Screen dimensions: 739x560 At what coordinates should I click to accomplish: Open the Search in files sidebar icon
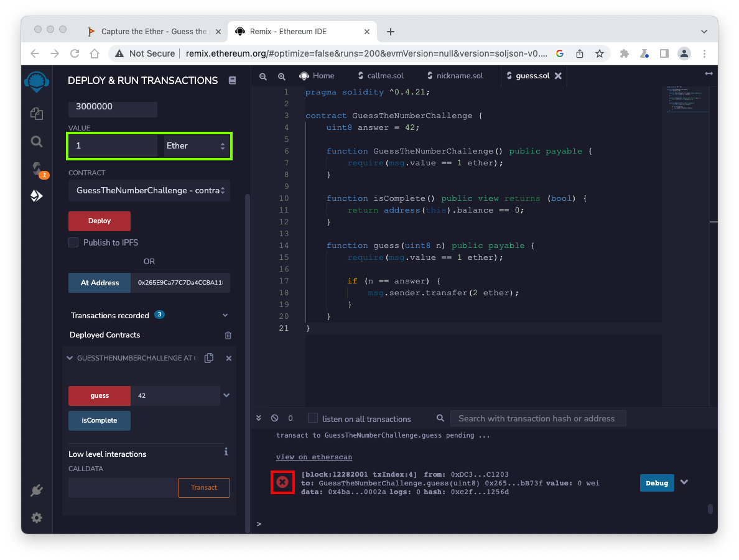[37, 142]
